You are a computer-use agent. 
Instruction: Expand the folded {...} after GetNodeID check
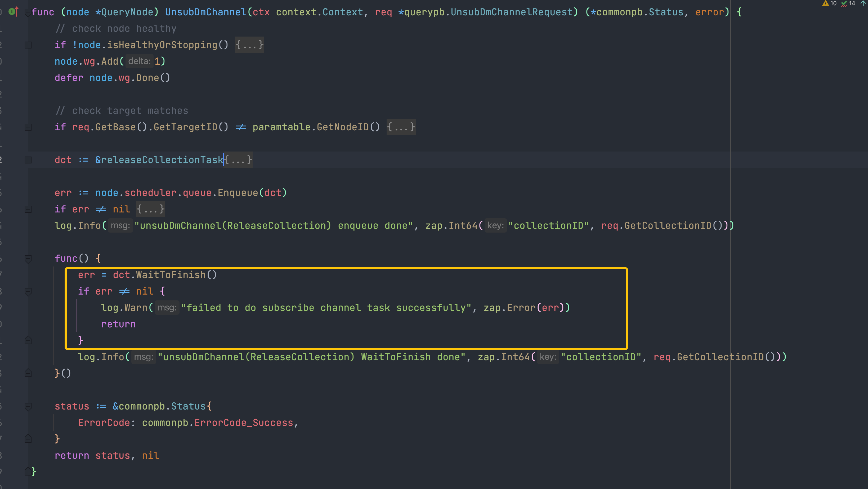[x=401, y=127]
